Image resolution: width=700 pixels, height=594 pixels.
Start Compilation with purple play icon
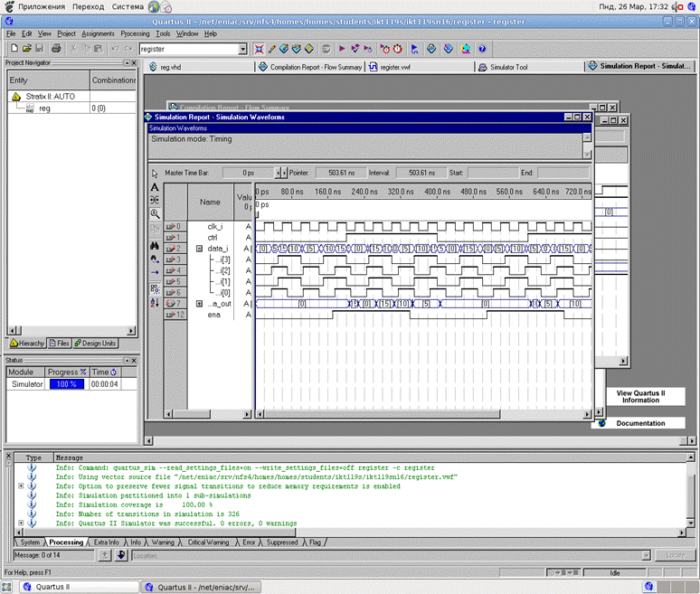point(342,49)
